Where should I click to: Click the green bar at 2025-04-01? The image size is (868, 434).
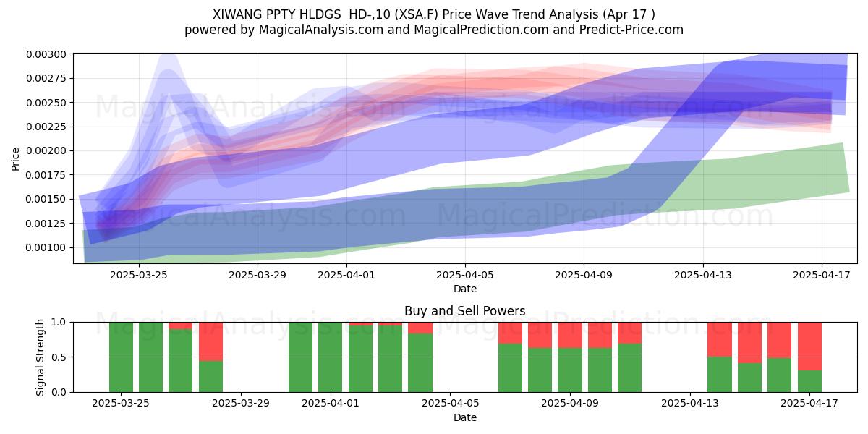tap(331, 357)
